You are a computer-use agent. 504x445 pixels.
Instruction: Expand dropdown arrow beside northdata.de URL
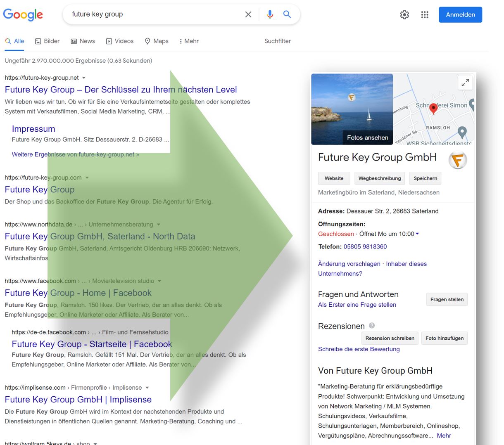click(159, 225)
